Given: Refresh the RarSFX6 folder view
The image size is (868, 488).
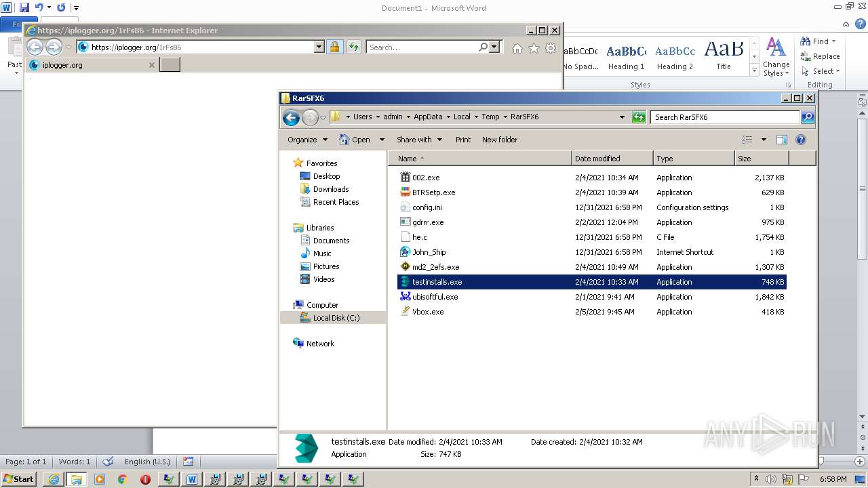Looking at the screenshot, I should pyautogui.click(x=638, y=117).
